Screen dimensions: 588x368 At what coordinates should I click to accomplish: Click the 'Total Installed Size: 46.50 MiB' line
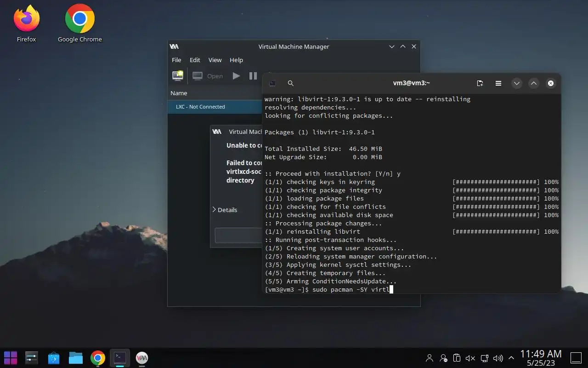pyautogui.click(x=323, y=149)
